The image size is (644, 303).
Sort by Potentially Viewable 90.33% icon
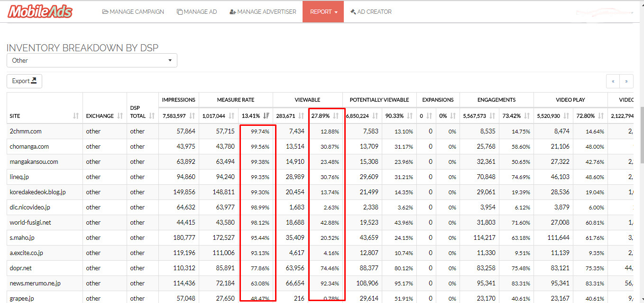409,115
